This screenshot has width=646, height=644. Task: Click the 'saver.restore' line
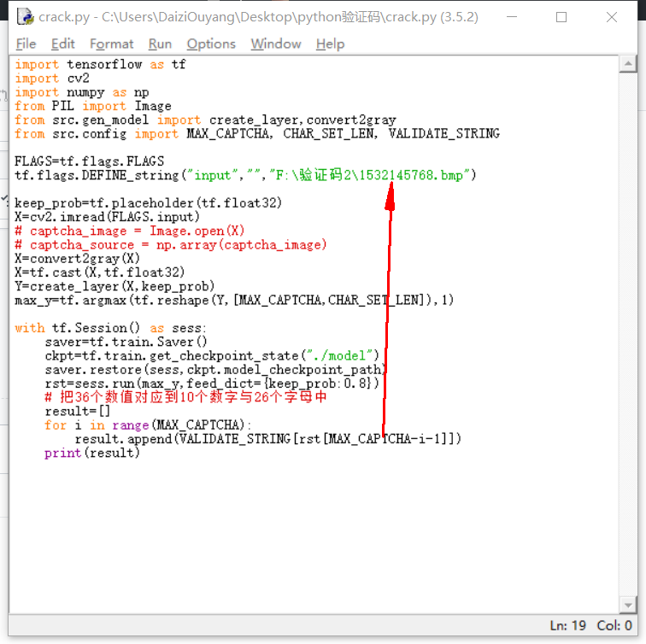point(215,370)
